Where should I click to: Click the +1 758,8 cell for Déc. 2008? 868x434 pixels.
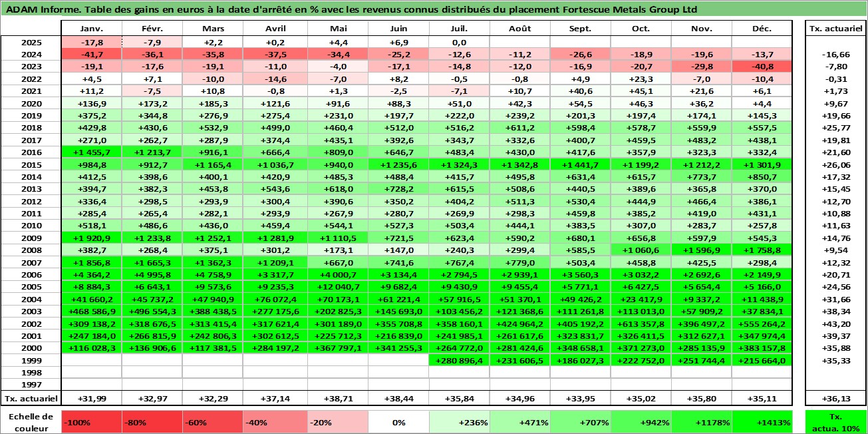[x=762, y=250]
